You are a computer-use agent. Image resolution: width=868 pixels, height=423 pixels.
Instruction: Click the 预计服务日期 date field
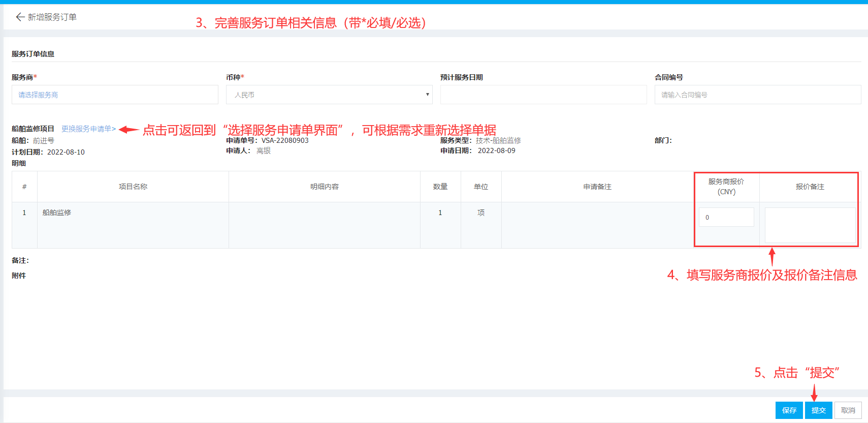coord(543,95)
